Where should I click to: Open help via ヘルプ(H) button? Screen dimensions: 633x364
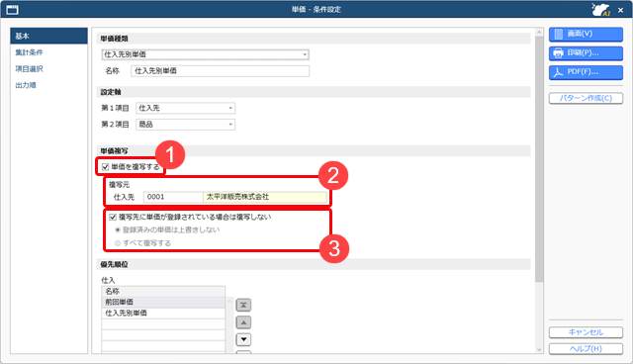586,348
